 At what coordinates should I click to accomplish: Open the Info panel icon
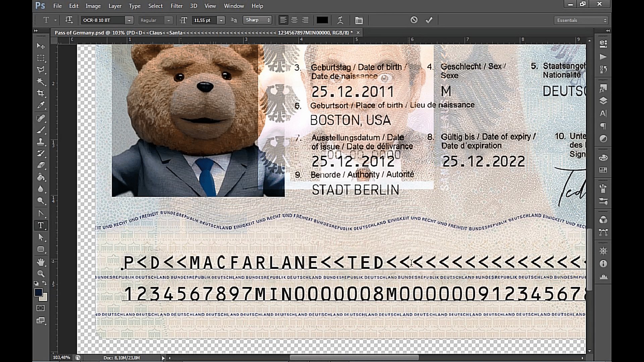603,264
